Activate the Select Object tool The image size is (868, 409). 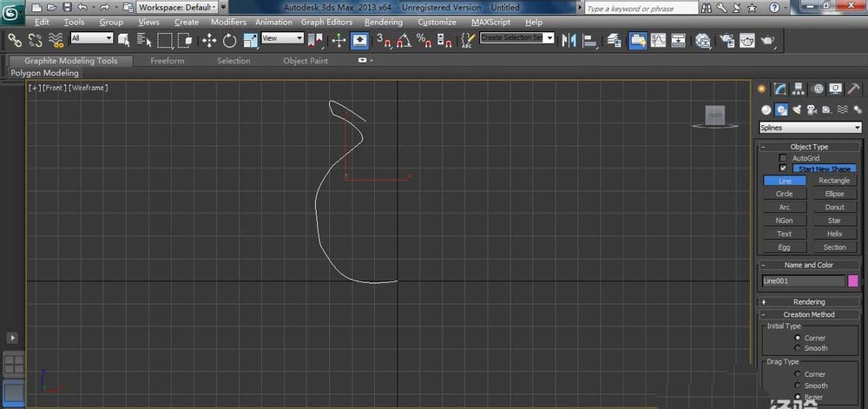[124, 40]
